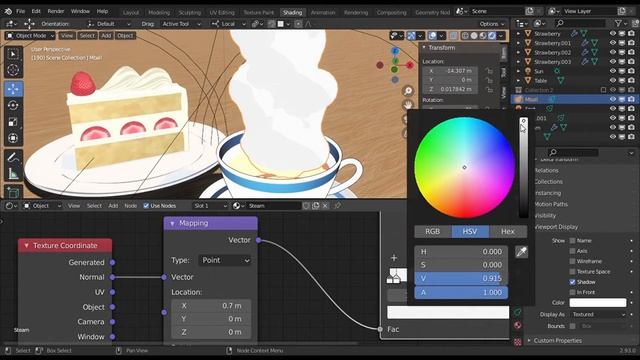Select the Cursor tool in viewport toolbar

[13, 70]
